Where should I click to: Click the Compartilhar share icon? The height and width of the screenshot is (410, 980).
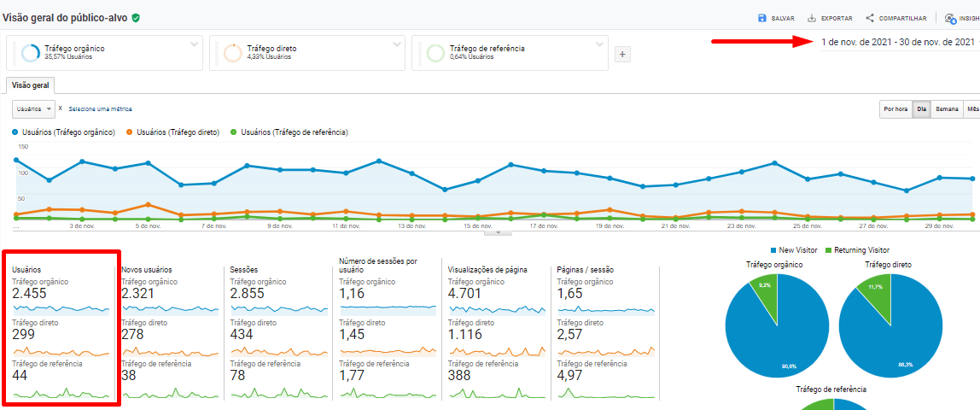pos(870,18)
